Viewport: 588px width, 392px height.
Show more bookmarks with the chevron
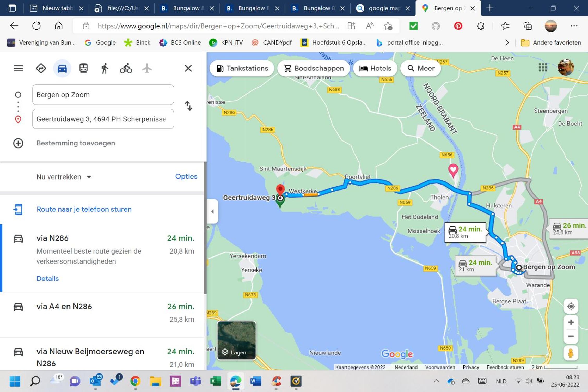pyautogui.click(x=507, y=42)
